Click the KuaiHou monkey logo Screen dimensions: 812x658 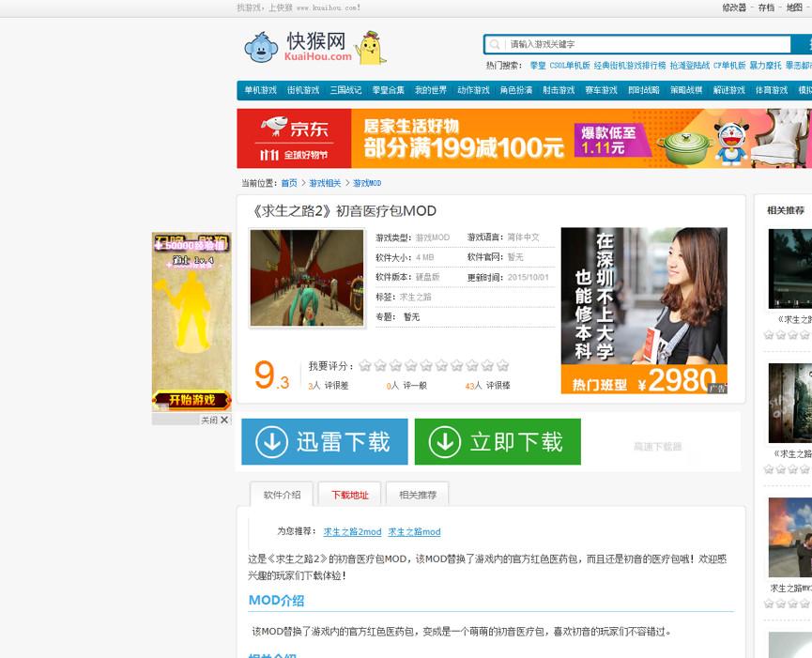[298, 47]
